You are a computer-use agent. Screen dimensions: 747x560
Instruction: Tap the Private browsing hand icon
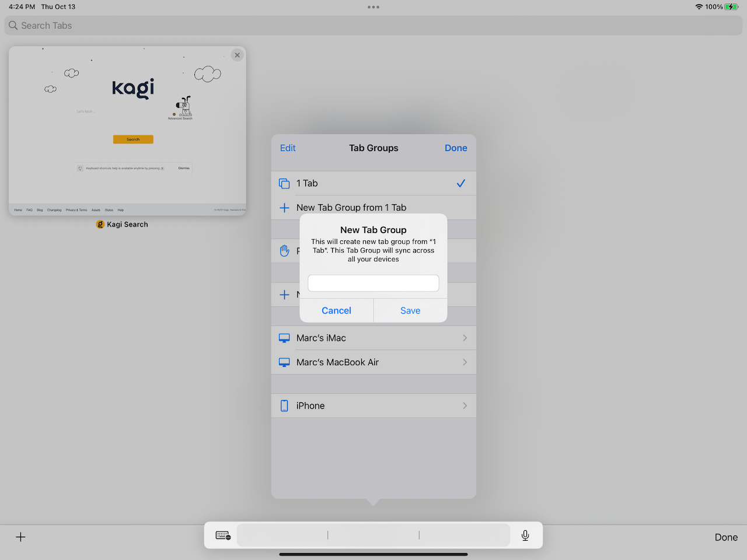[284, 251]
